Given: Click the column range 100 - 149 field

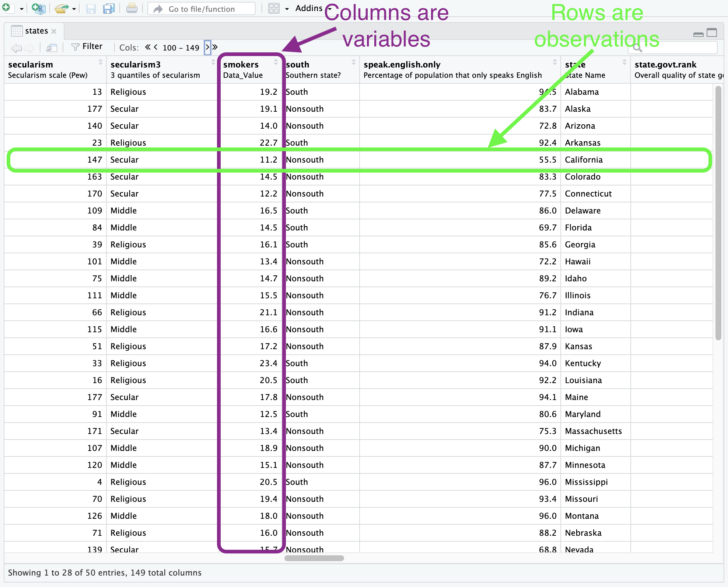Looking at the screenshot, I should [x=181, y=48].
